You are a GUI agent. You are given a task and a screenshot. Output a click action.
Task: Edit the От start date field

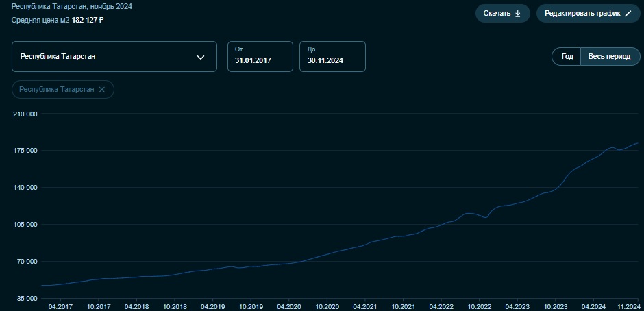(x=260, y=57)
